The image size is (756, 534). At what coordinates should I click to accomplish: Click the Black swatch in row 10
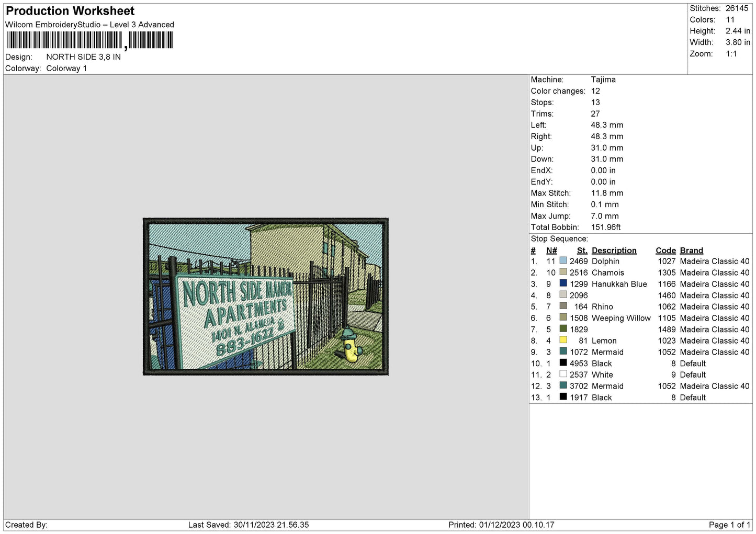563,362
